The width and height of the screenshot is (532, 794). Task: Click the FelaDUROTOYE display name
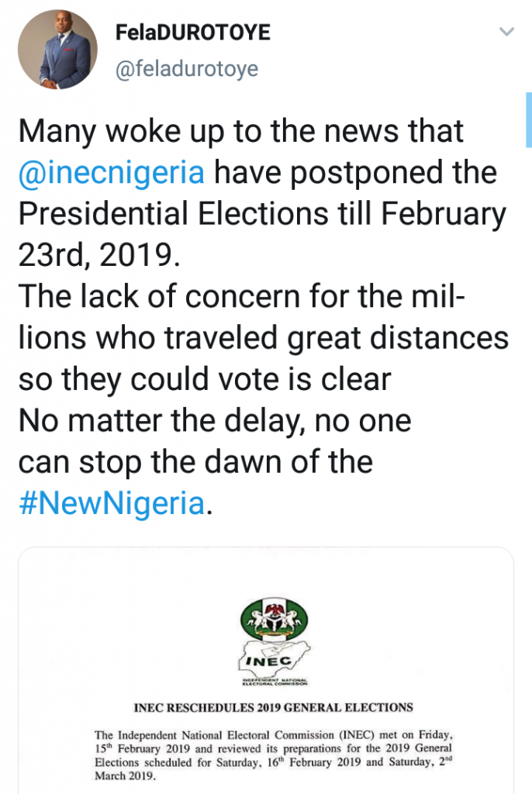(192, 33)
